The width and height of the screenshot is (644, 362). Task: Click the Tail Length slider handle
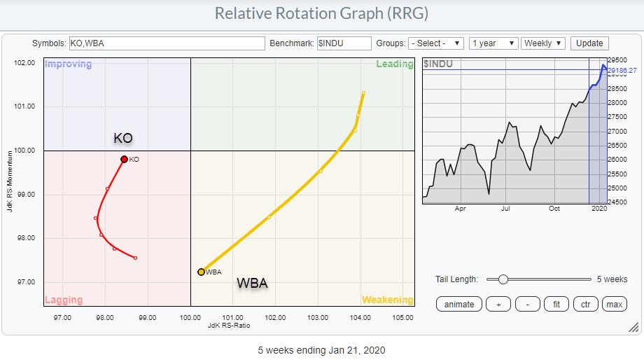pyautogui.click(x=502, y=279)
